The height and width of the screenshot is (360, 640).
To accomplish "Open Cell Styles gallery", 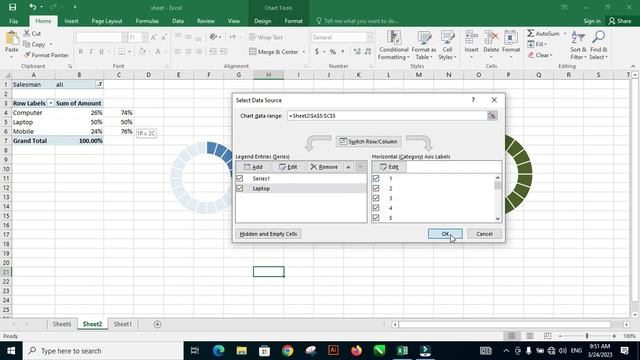I will pos(447,45).
